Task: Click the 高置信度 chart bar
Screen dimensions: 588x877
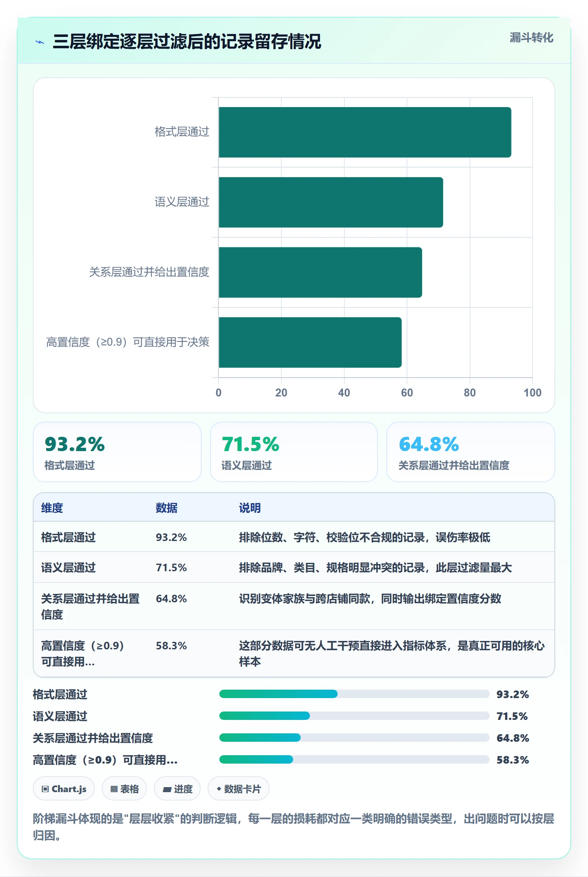Action: [310, 342]
